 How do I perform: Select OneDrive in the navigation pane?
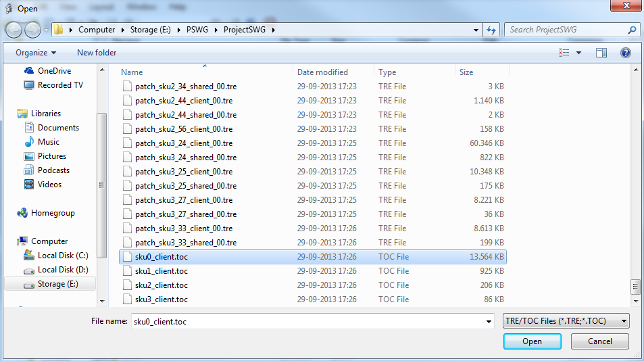point(48,70)
